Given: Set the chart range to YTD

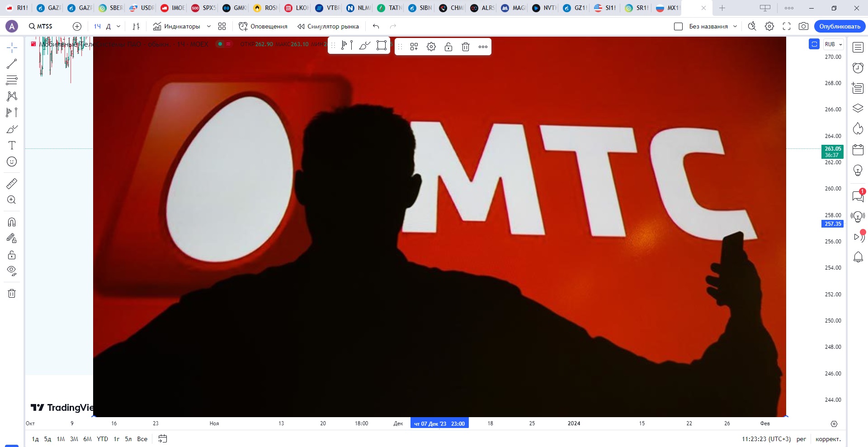Looking at the screenshot, I should pos(103,439).
